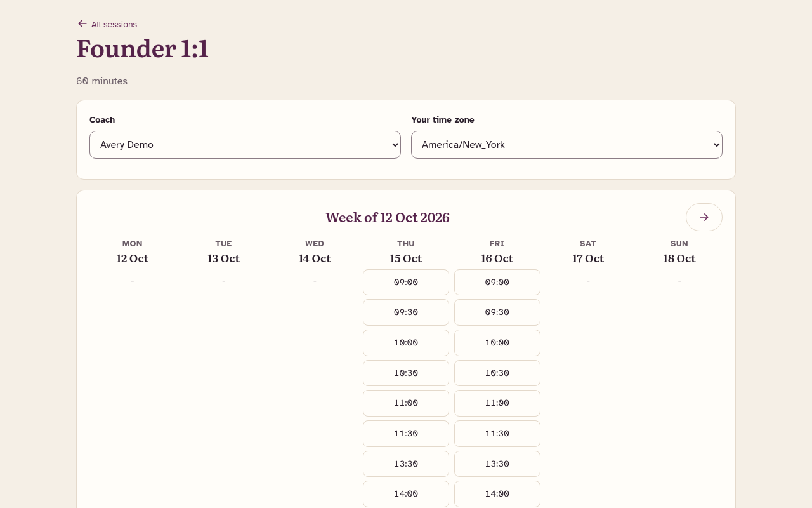The height and width of the screenshot is (508, 812).
Task: Click the '17 Oct' Saturday column header
Action: click(588, 258)
